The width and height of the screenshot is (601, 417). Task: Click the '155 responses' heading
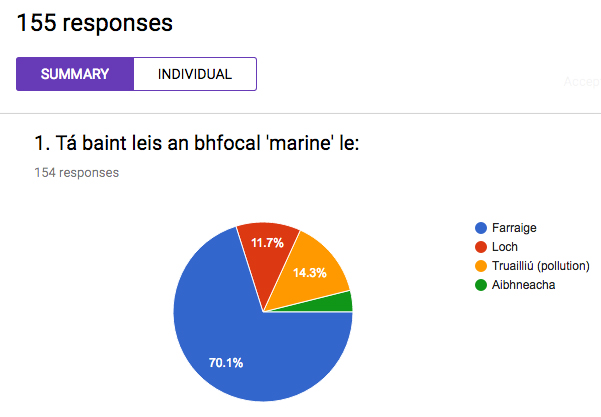[x=95, y=23]
